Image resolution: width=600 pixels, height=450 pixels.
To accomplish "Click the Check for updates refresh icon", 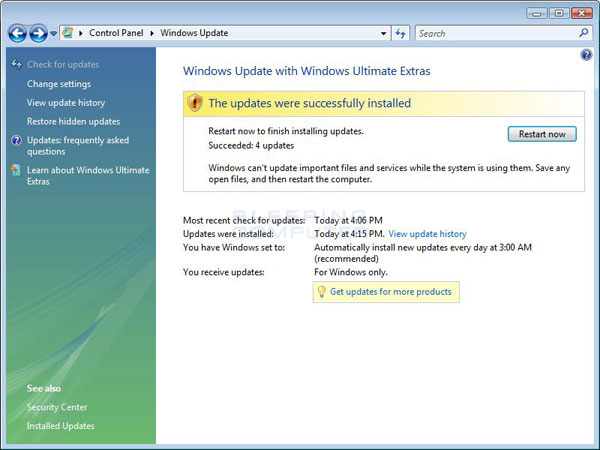I will [16, 64].
